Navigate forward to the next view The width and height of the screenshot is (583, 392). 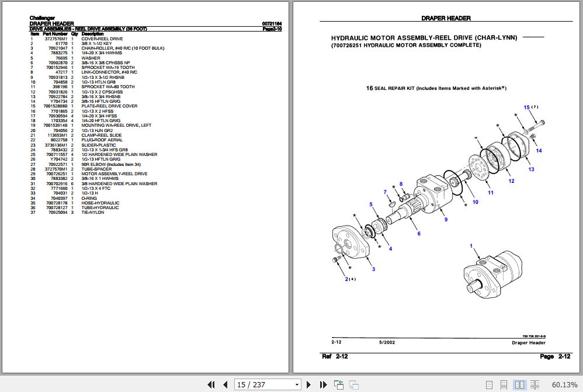pyautogui.click(x=353, y=384)
